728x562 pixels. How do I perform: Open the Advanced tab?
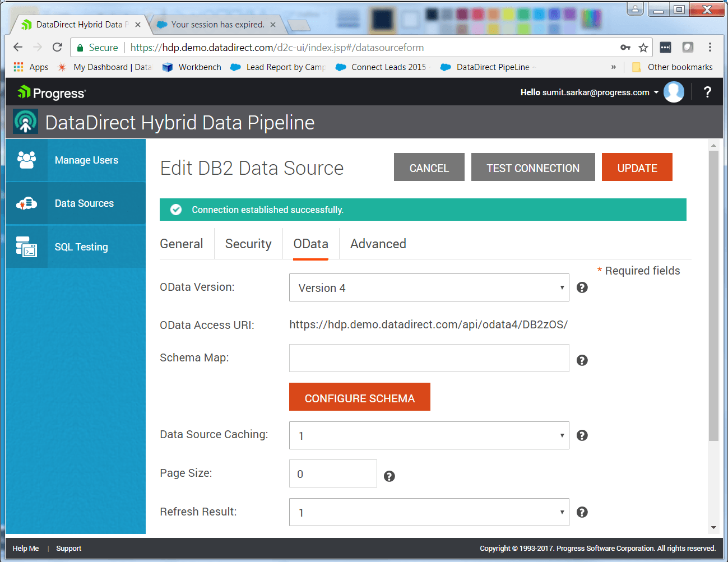pos(378,244)
